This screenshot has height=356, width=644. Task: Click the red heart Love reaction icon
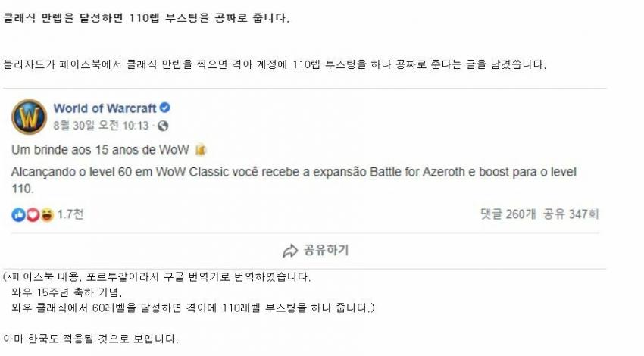coord(33,214)
